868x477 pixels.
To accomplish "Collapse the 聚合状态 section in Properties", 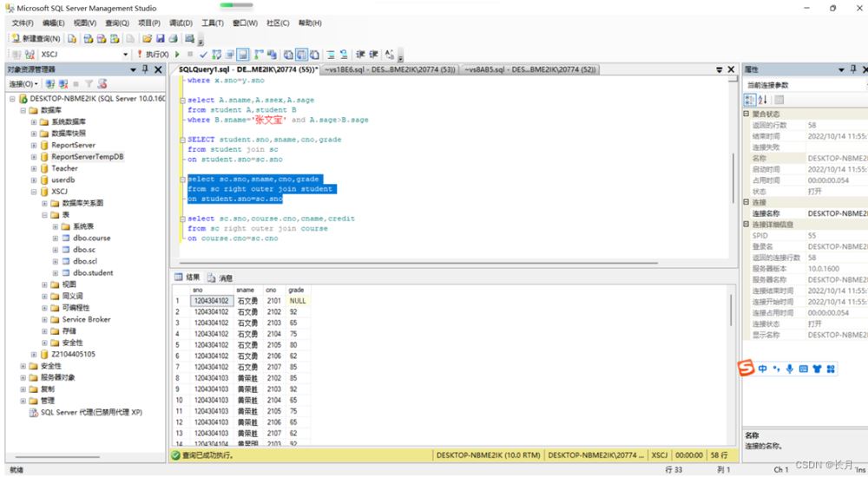I will pyautogui.click(x=746, y=114).
